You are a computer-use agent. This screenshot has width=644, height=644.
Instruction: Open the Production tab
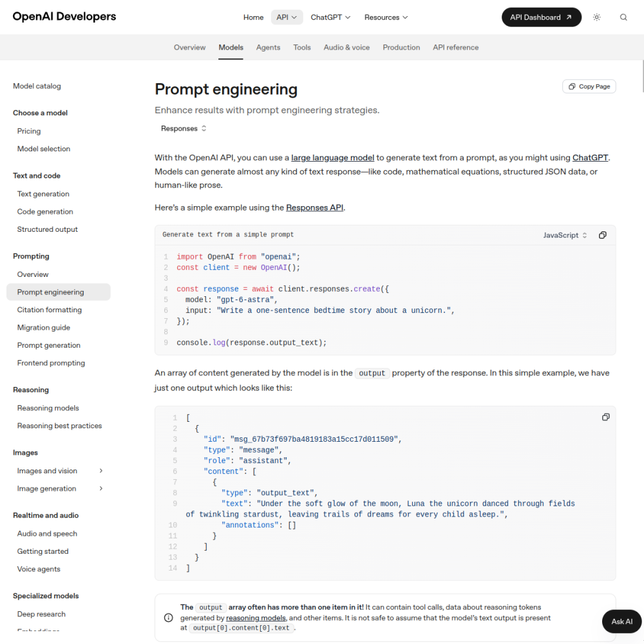coord(401,47)
